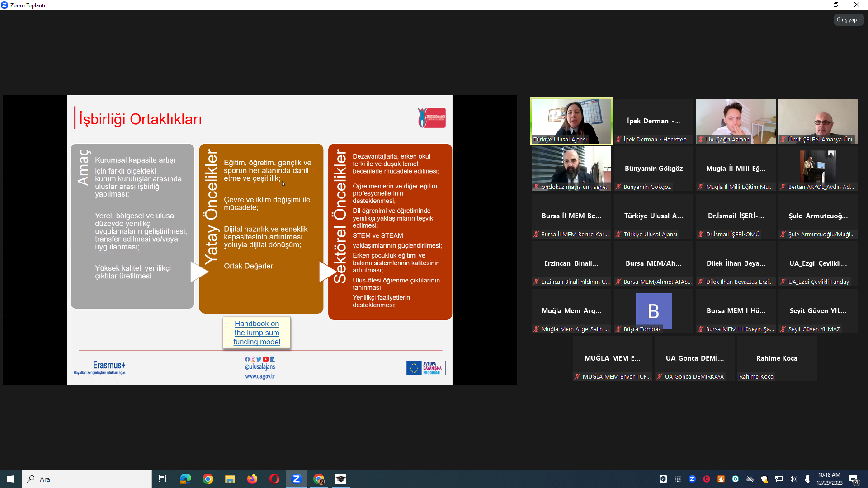The width and height of the screenshot is (868, 488).
Task: Open the clock and date flyout
Action: click(x=829, y=479)
